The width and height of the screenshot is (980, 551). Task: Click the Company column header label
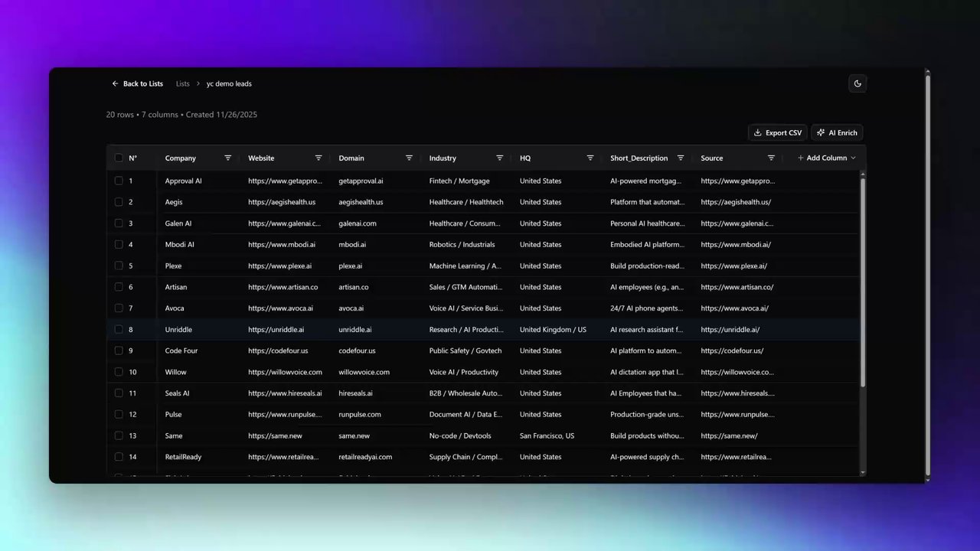point(181,158)
